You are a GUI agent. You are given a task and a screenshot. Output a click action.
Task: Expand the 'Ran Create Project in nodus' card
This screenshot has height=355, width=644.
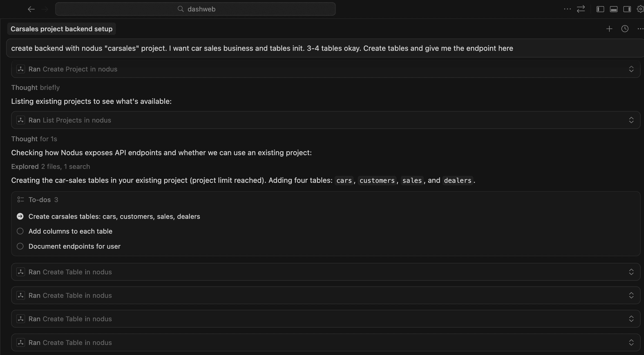[x=632, y=69]
